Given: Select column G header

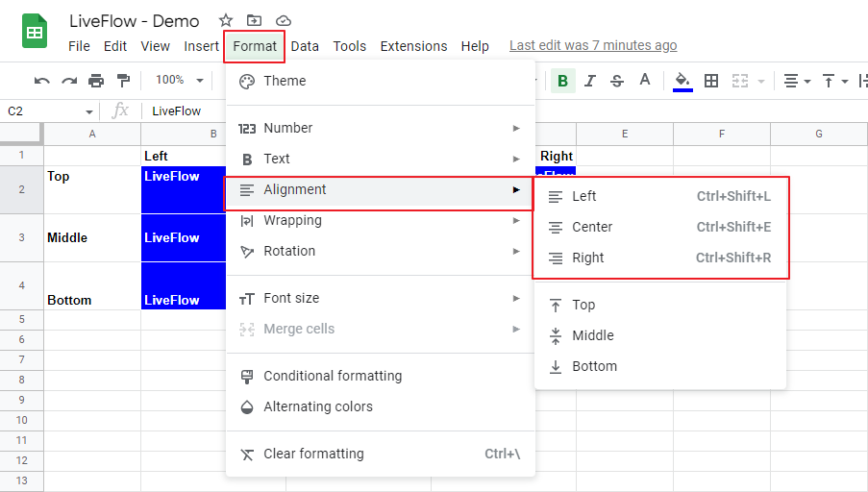Looking at the screenshot, I should click(819, 134).
